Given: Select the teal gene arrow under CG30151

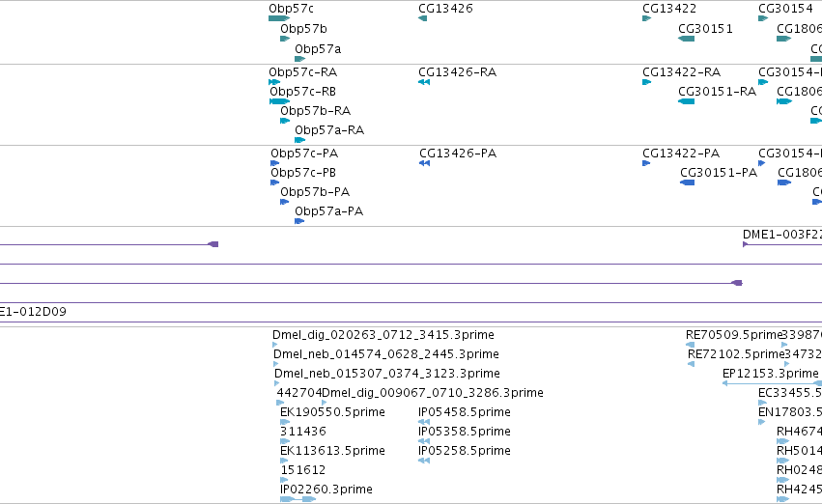Looking at the screenshot, I should click(x=686, y=39).
